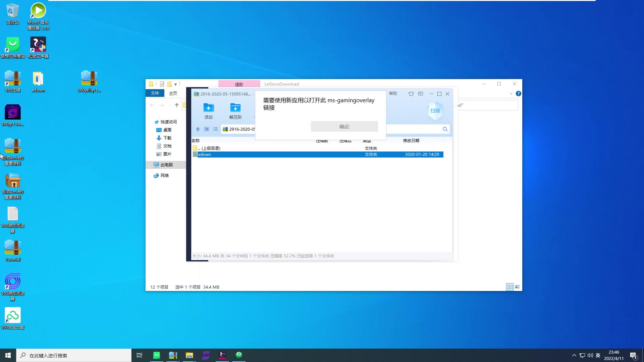644x362 pixels.
Task: Click 确定 in the ms-gamingoverlay dialog
Action: pyautogui.click(x=344, y=126)
